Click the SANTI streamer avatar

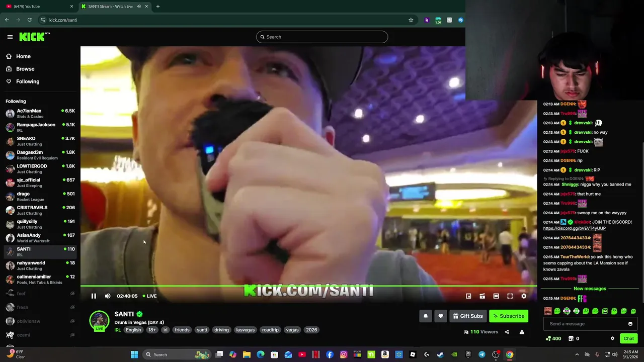coord(99,321)
